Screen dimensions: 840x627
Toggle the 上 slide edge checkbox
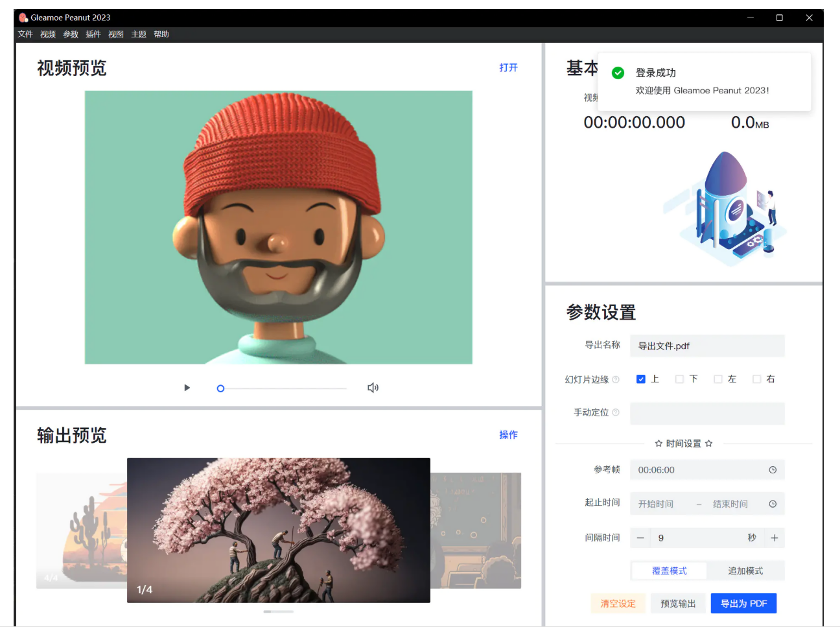pyautogui.click(x=641, y=379)
